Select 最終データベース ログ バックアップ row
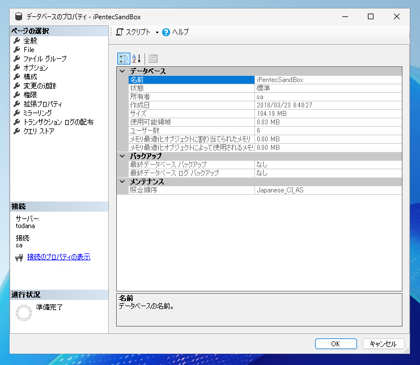This screenshot has height=365, width=420. (x=265, y=173)
